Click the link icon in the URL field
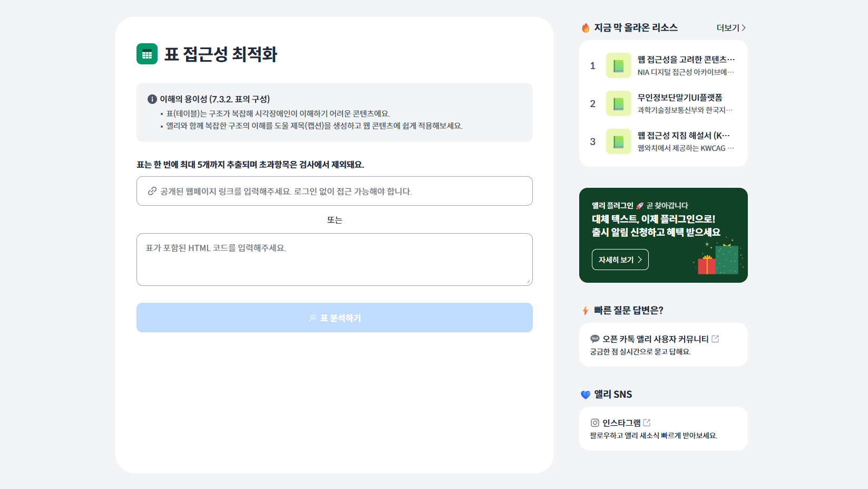 152,191
